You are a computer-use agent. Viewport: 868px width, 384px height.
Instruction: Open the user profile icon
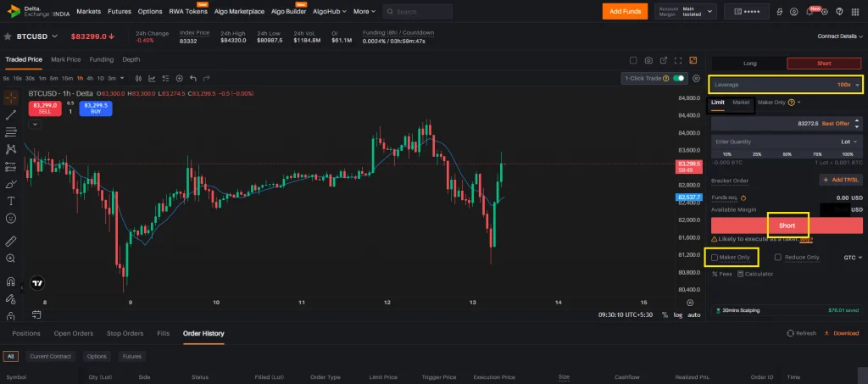click(x=794, y=12)
